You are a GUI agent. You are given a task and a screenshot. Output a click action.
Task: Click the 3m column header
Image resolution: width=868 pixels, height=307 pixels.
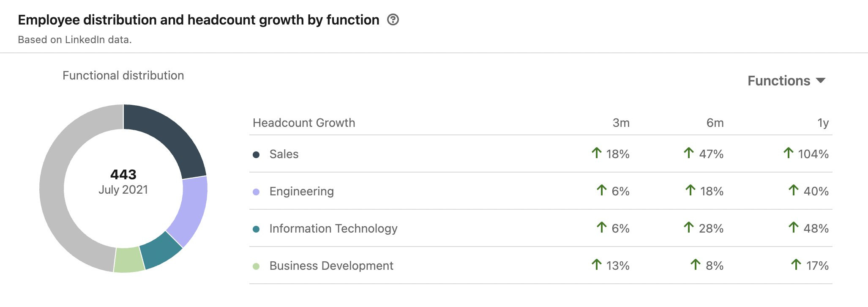[621, 123]
